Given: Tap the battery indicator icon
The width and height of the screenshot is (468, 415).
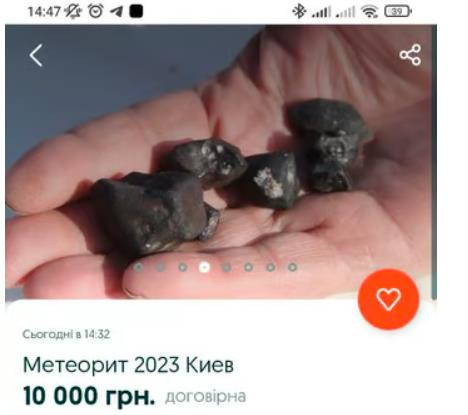Looking at the screenshot, I should (398, 12).
